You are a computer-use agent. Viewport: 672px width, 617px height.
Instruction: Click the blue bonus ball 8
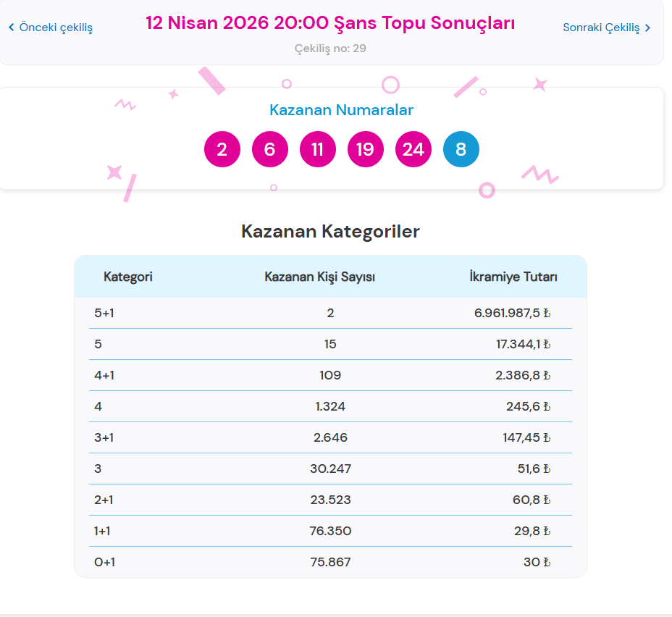(x=461, y=149)
